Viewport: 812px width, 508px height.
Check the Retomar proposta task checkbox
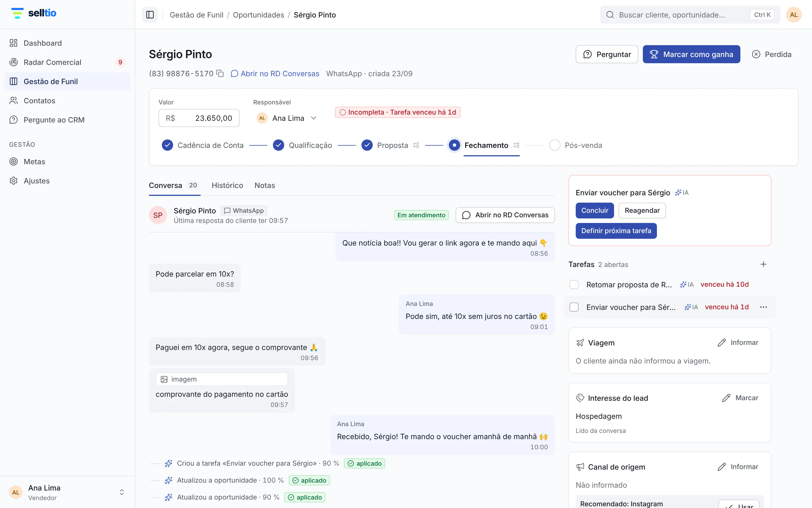[x=574, y=284]
